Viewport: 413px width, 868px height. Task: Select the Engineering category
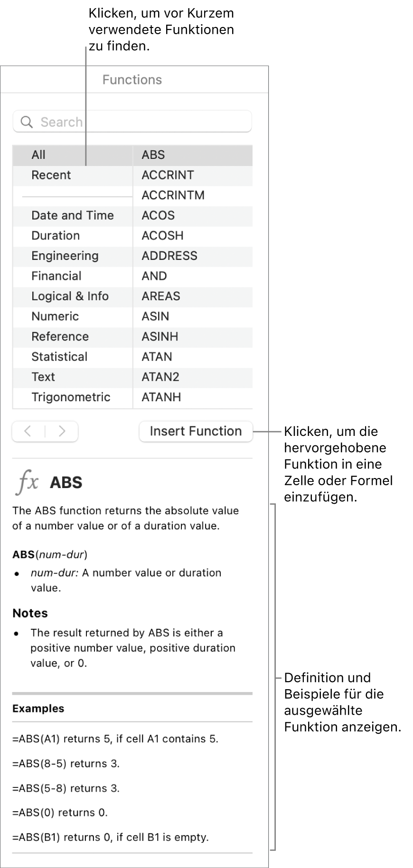coord(65,256)
